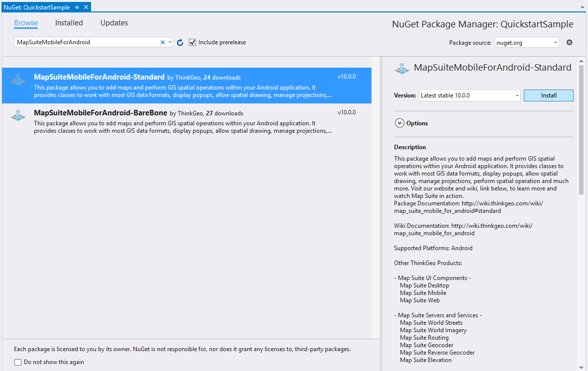
Task: Click Map Suite Desktop text
Action: pyautogui.click(x=424, y=285)
